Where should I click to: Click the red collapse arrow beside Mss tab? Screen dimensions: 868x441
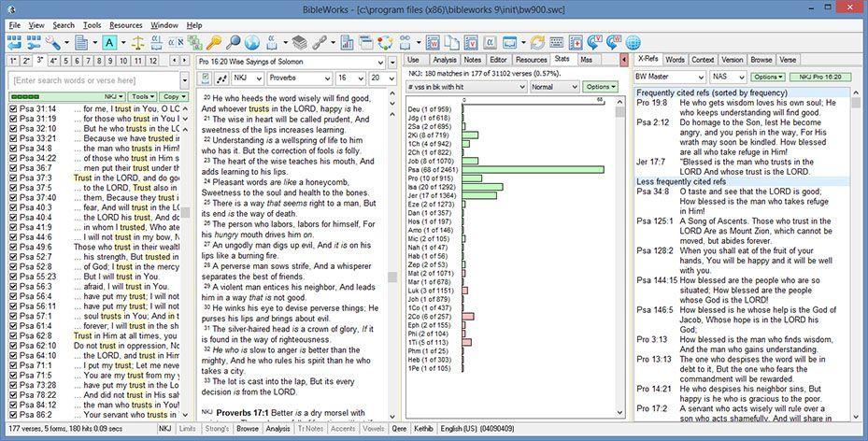coord(624,60)
